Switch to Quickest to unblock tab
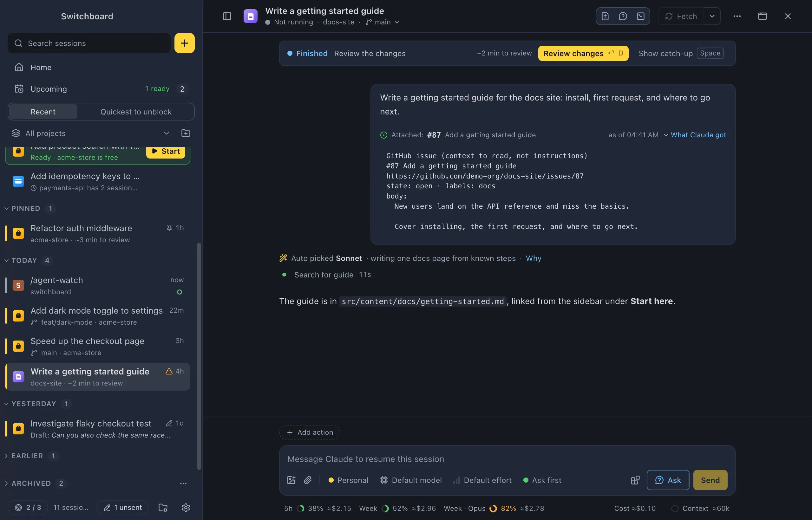This screenshot has height=520, width=812. coord(136,112)
